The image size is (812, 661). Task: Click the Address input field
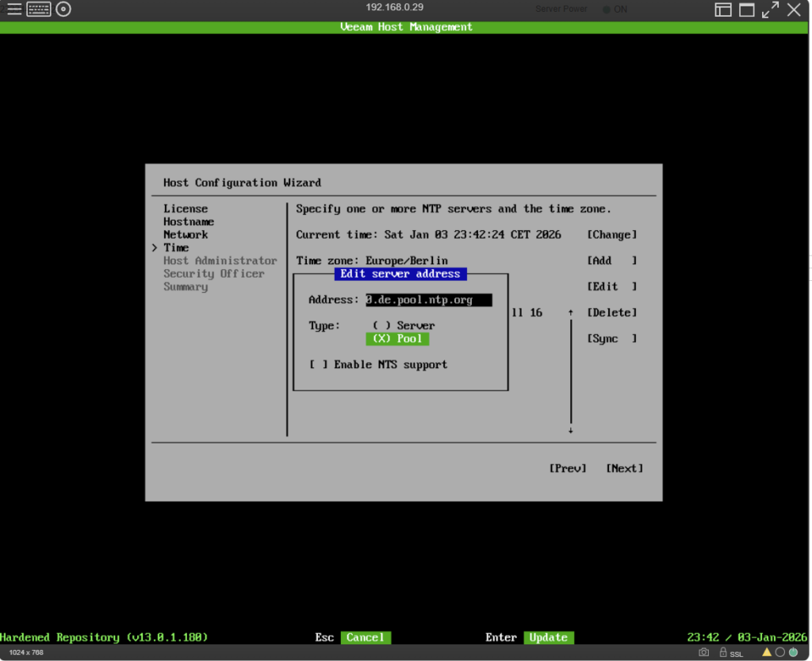coord(428,300)
